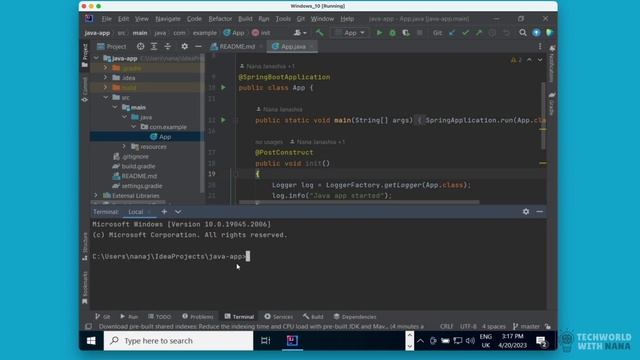Expand External Libraries node

tap(96, 196)
